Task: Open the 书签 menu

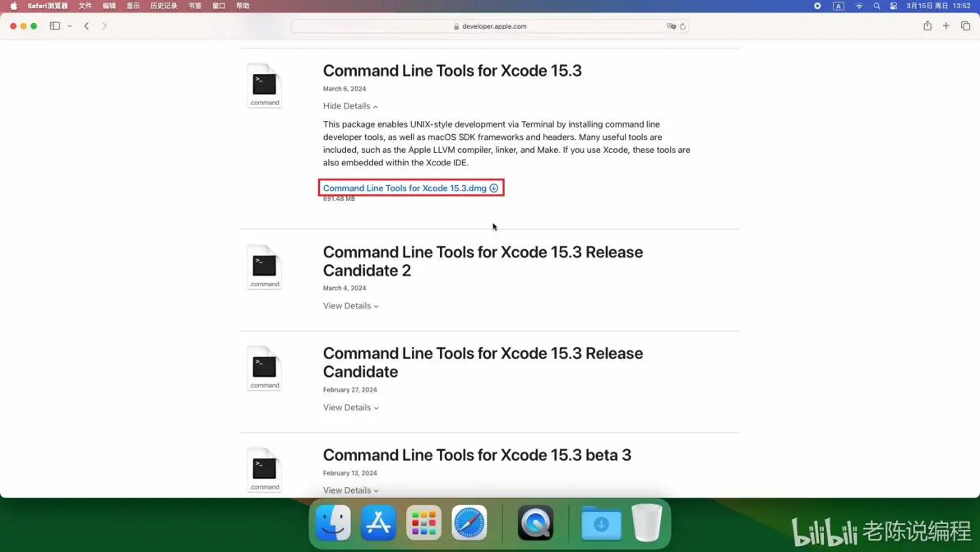Action: (195, 6)
